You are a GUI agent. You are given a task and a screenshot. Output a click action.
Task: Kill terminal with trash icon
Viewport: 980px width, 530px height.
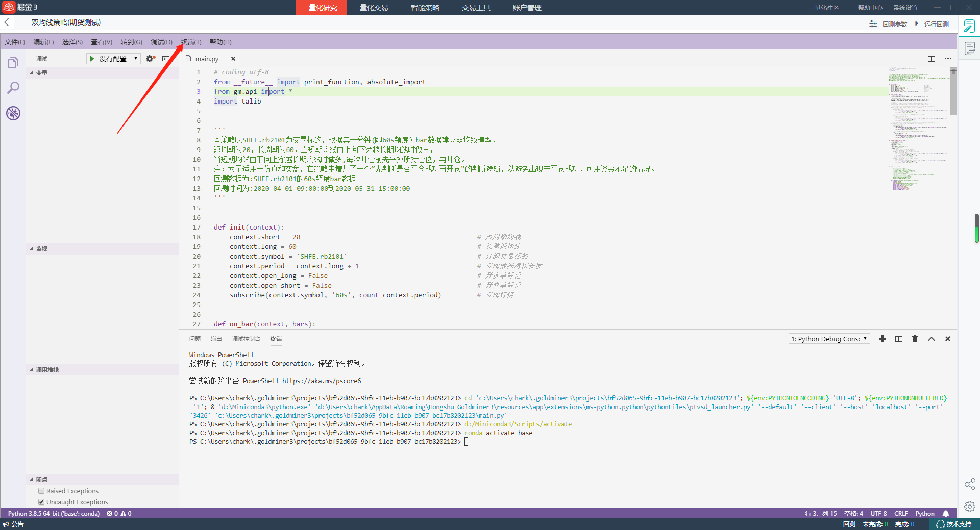click(915, 339)
